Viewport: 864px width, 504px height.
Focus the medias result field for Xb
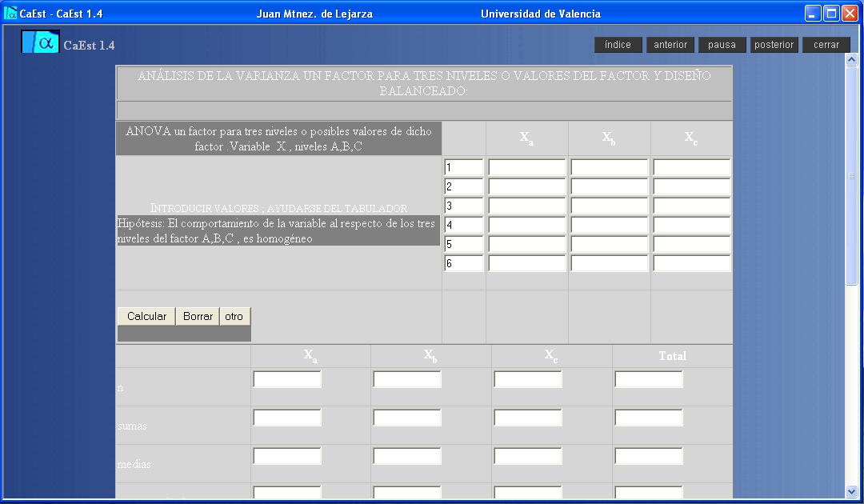pyautogui.click(x=407, y=456)
